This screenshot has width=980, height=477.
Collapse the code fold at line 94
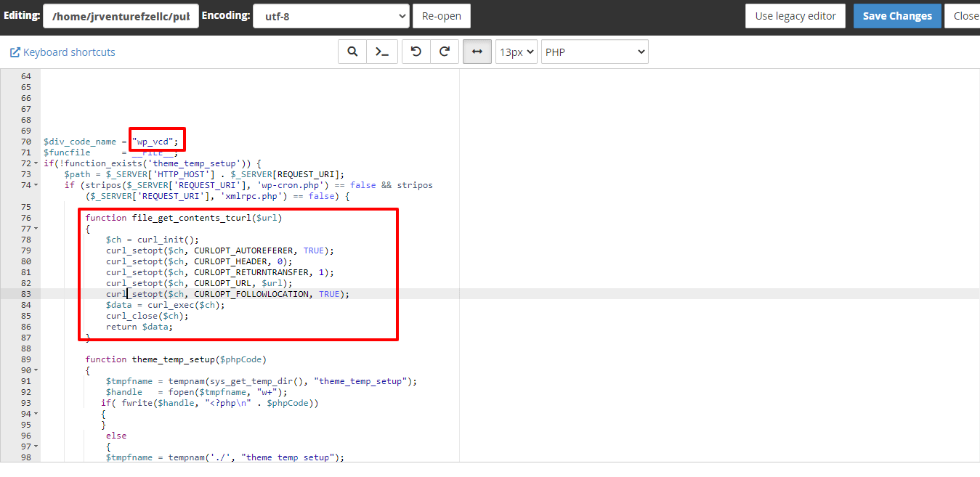pyautogui.click(x=37, y=414)
